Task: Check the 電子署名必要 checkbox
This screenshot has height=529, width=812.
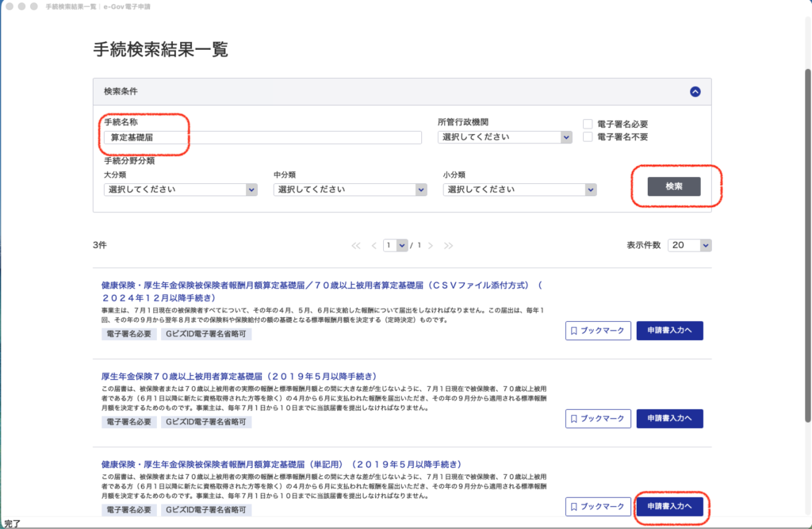Action: click(588, 124)
